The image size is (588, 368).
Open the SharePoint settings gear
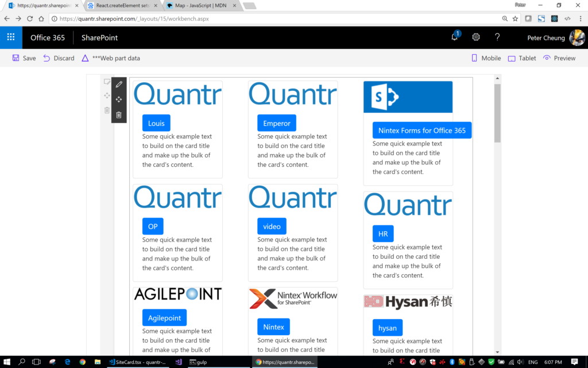click(476, 37)
